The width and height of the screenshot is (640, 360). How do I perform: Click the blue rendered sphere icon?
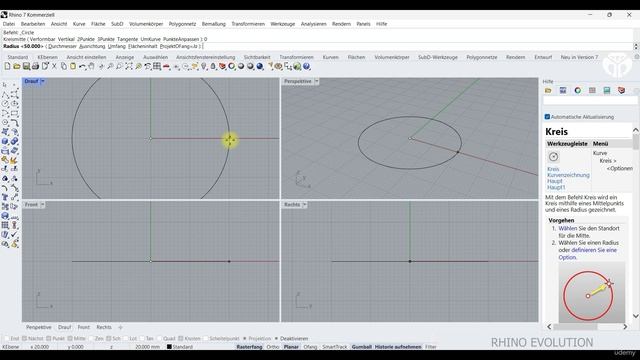click(x=260, y=66)
